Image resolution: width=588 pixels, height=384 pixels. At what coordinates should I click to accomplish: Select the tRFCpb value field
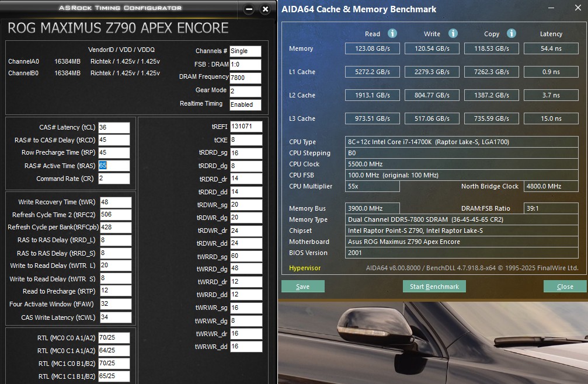(116, 228)
